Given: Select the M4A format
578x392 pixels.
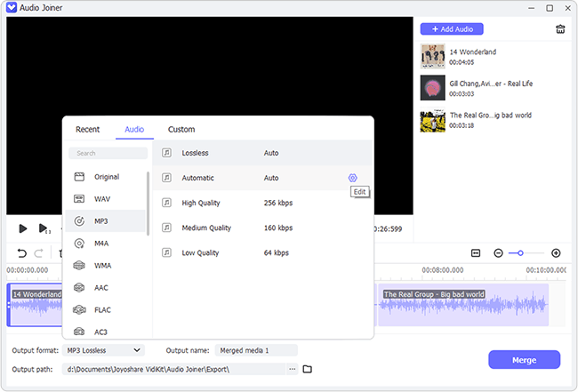Looking at the screenshot, I should coord(107,244).
